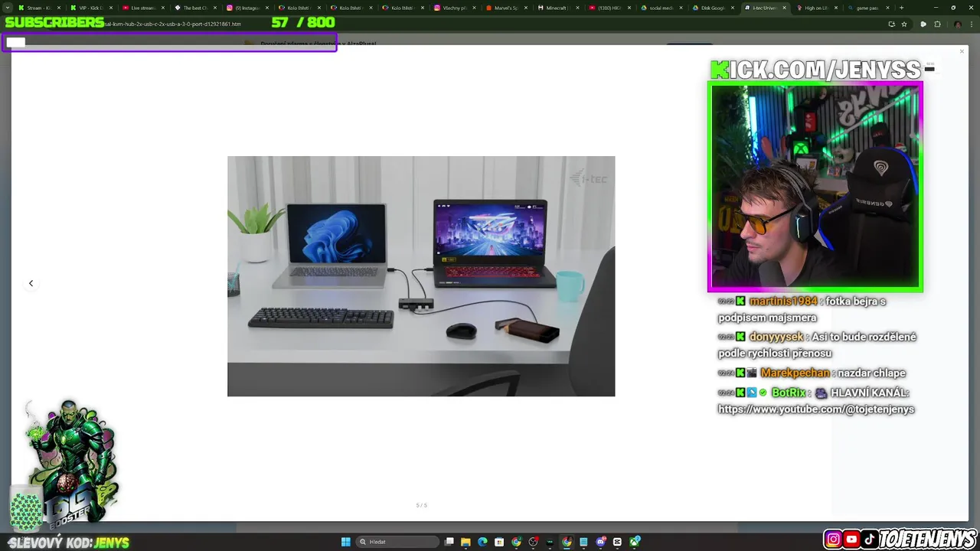Viewport: 980px width, 551px height.
Task: Click the install app icon in address bar
Action: 892,24
